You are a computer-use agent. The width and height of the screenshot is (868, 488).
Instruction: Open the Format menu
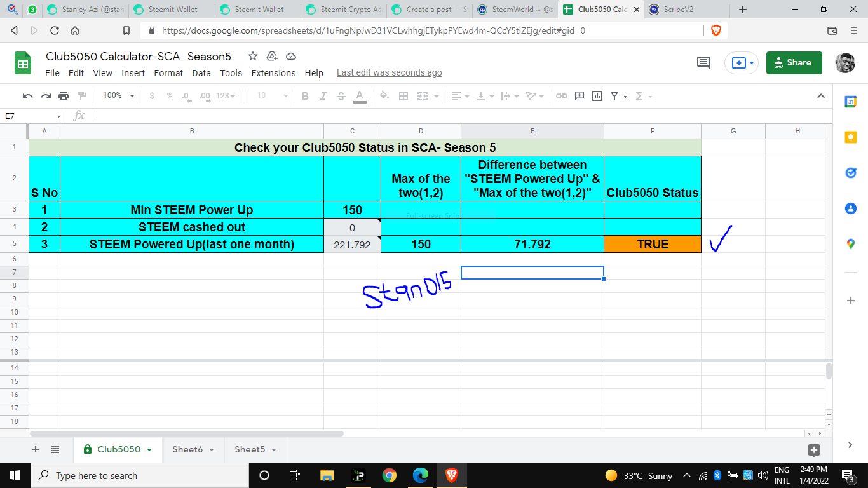pyautogui.click(x=168, y=73)
